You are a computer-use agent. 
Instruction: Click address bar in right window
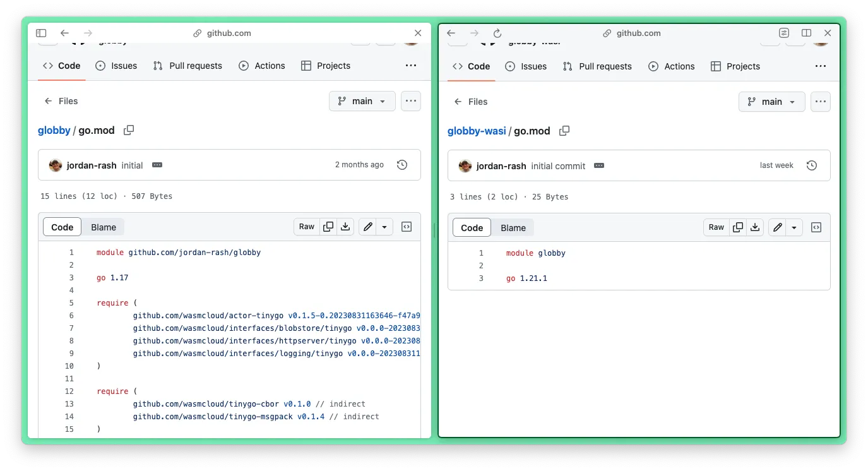point(632,33)
